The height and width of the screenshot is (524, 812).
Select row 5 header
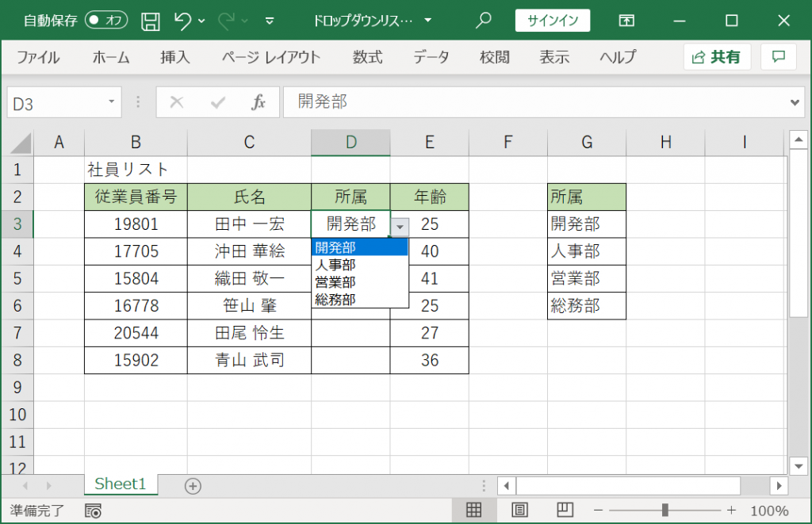tap(17, 278)
